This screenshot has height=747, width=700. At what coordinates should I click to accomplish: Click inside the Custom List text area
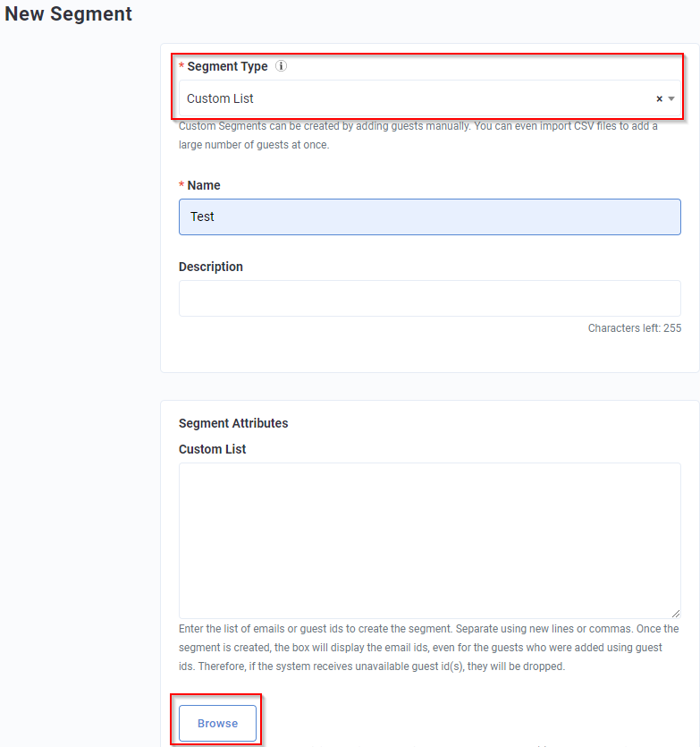pos(429,537)
